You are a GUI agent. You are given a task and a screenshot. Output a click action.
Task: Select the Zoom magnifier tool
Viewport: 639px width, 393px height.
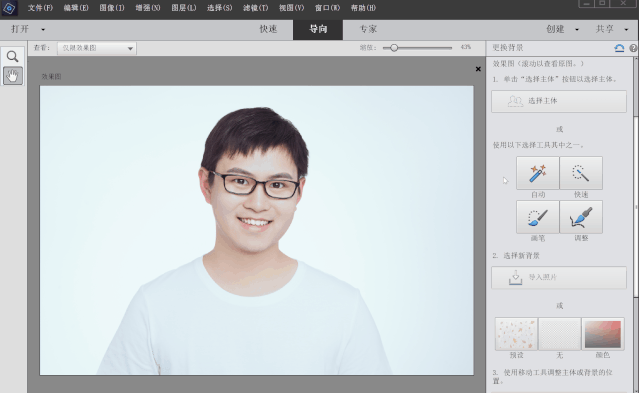coord(13,56)
